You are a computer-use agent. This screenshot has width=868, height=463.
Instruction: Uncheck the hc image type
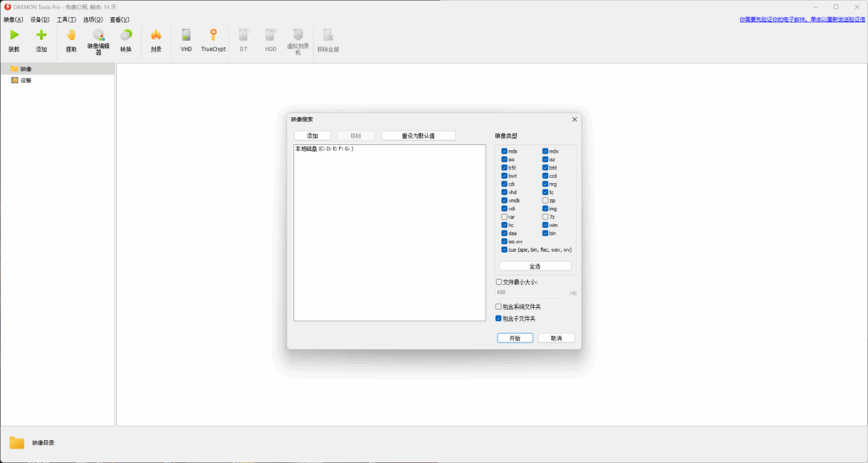pos(504,226)
